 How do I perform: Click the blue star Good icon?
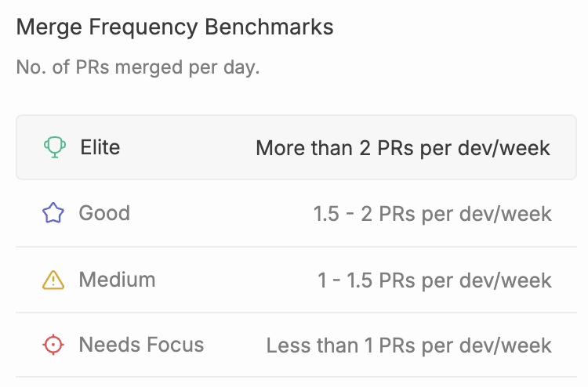[x=53, y=213]
